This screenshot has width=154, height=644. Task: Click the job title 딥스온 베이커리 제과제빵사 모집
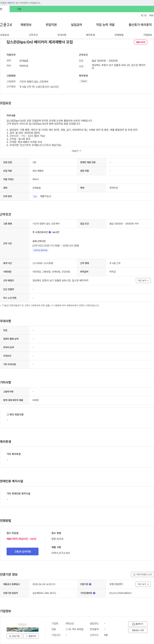coord(40,42)
